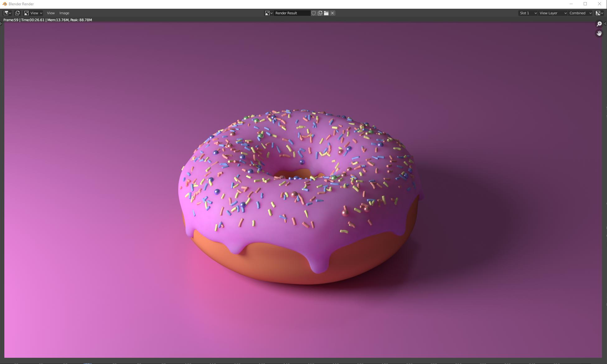Click the Blender logo in the title bar
The height and width of the screenshot is (364, 607).
(x=4, y=4)
